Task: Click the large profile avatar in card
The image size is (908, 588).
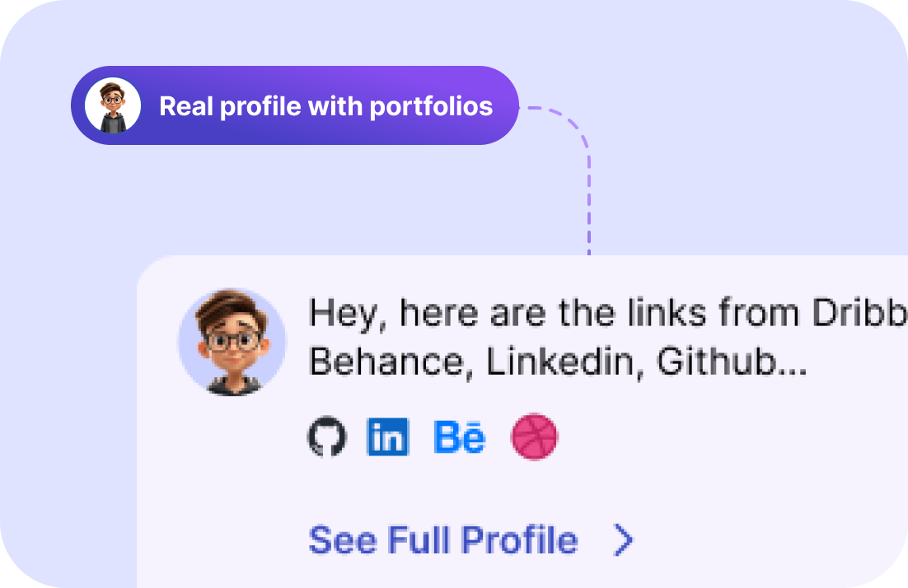Action: [x=232, y=342]
